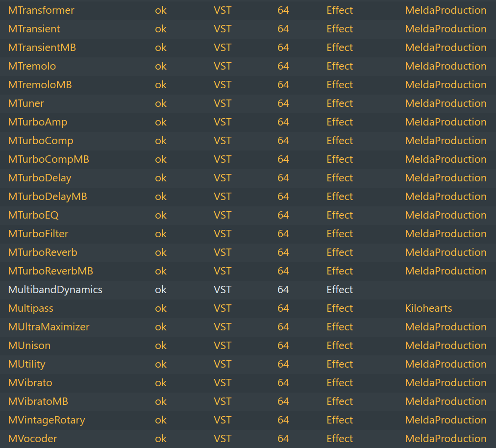
Task: Select the MTransient plugin name
Action: click(34, 29)
